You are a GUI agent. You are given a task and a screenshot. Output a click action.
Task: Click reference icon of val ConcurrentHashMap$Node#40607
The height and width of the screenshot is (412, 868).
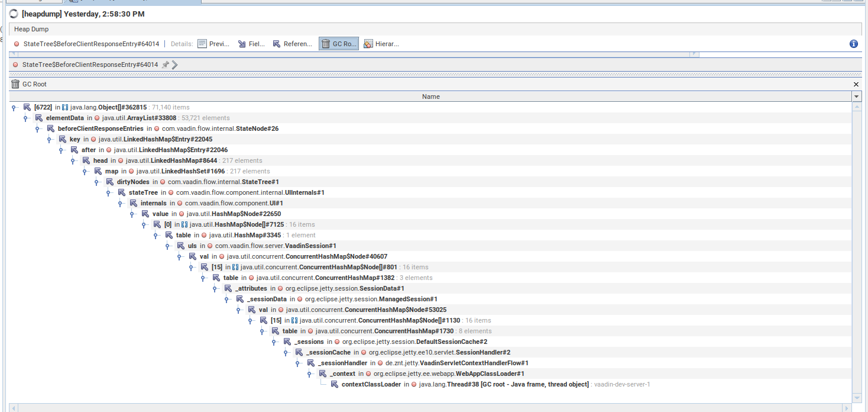[x=193, y=256]
